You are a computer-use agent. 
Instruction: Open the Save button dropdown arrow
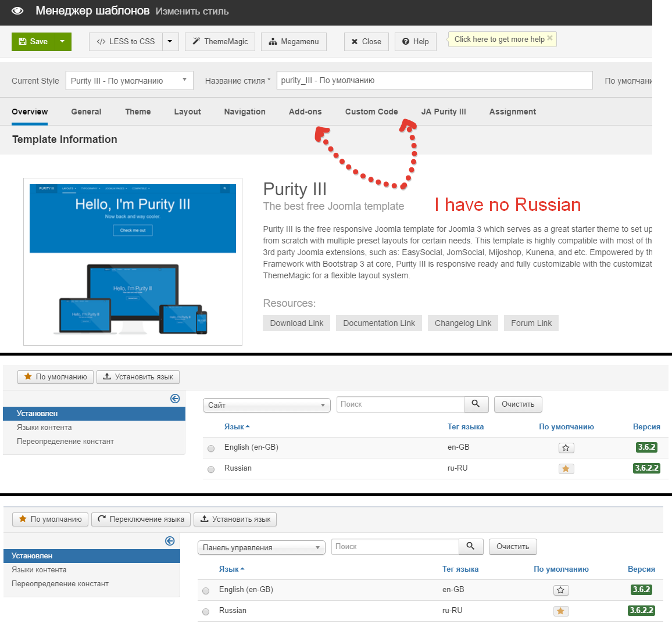pos(63,42)
